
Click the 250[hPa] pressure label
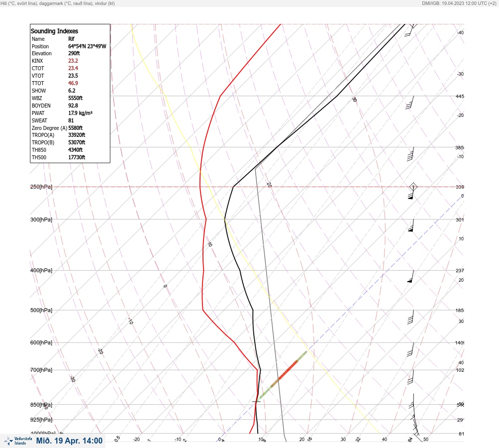coord(41,187)
